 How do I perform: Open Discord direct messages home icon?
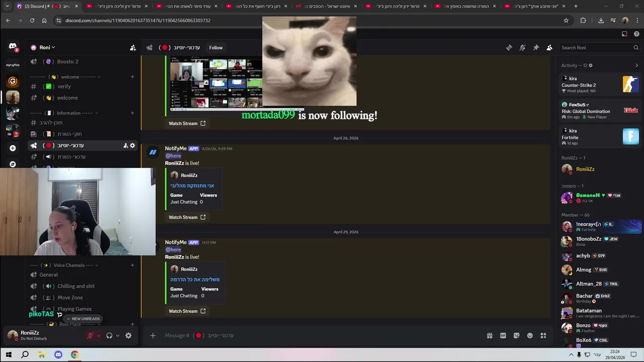coord(13,47)
